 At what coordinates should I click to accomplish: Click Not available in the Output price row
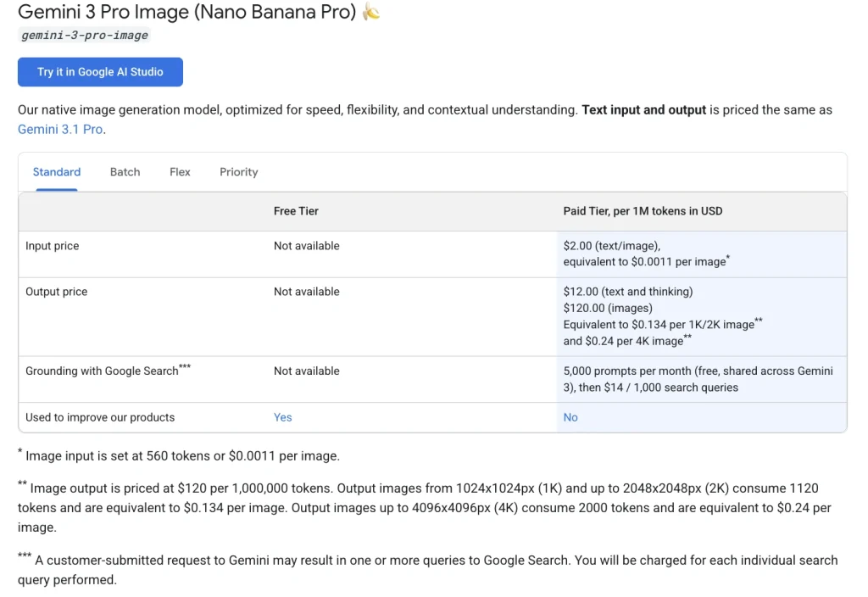(x=307, y=292)
